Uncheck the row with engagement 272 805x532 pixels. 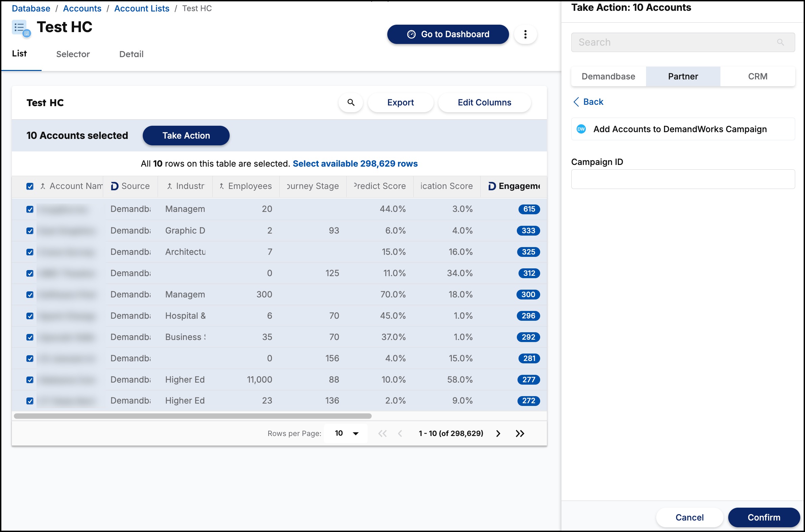[x=30, y=401]
